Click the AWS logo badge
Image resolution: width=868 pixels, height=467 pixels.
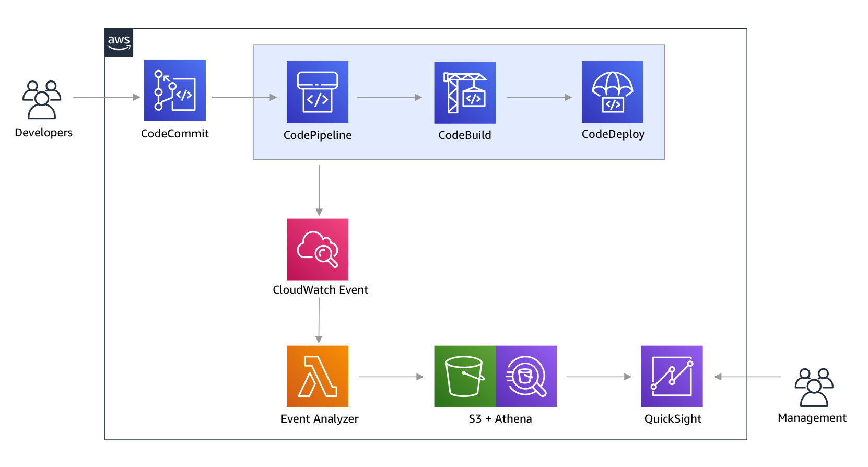pos(119,43)
